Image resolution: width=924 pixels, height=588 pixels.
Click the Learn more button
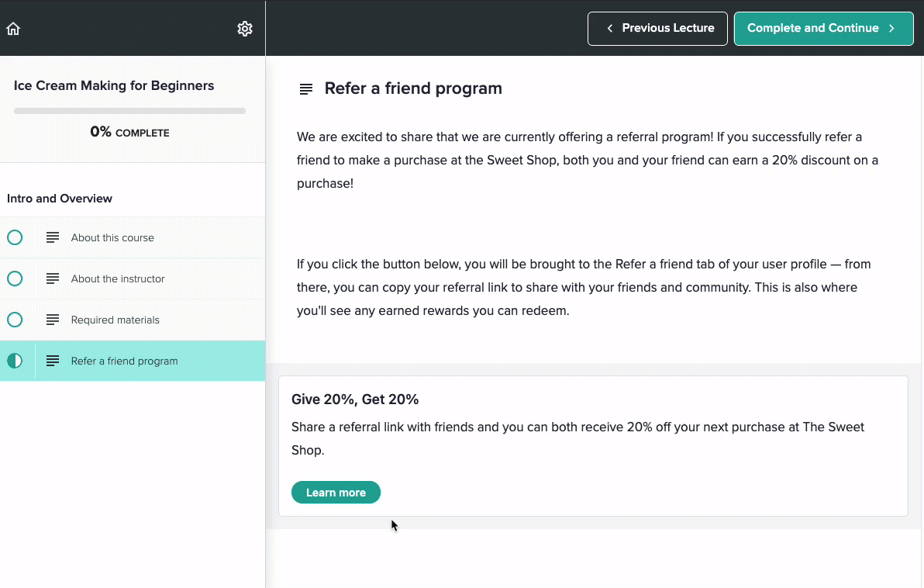(336, 492)
